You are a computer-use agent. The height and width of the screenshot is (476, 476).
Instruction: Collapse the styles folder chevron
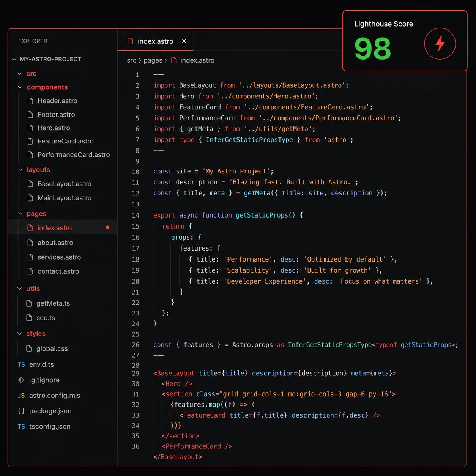(20, 334)
